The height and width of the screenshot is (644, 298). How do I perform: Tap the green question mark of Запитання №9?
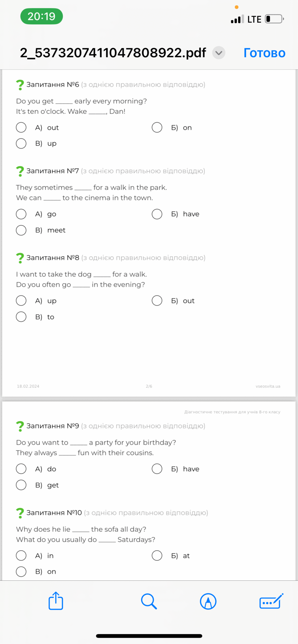coord(20,426)
